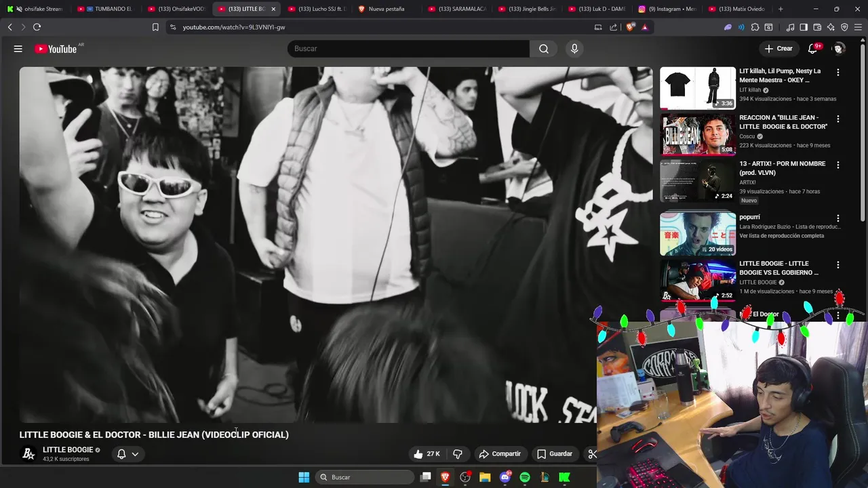
Task: Switch to Nueva pestaña tab
Action: pyautogui.click(x=387, y=9)
